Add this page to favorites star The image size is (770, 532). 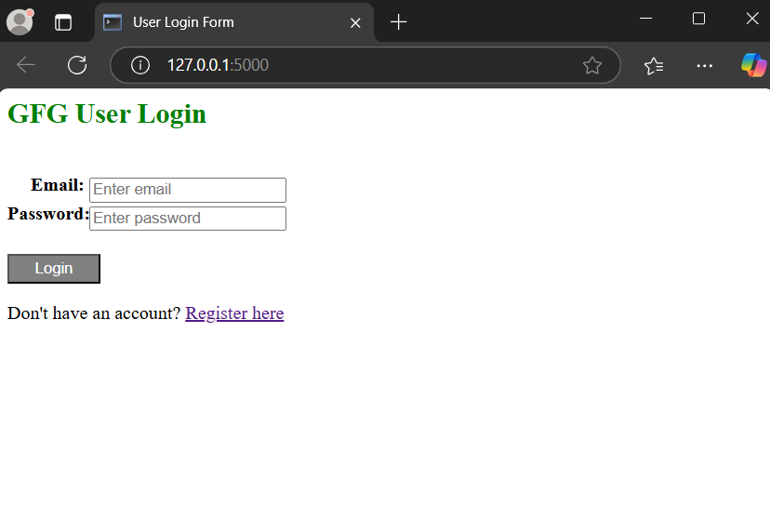[592, 65]
